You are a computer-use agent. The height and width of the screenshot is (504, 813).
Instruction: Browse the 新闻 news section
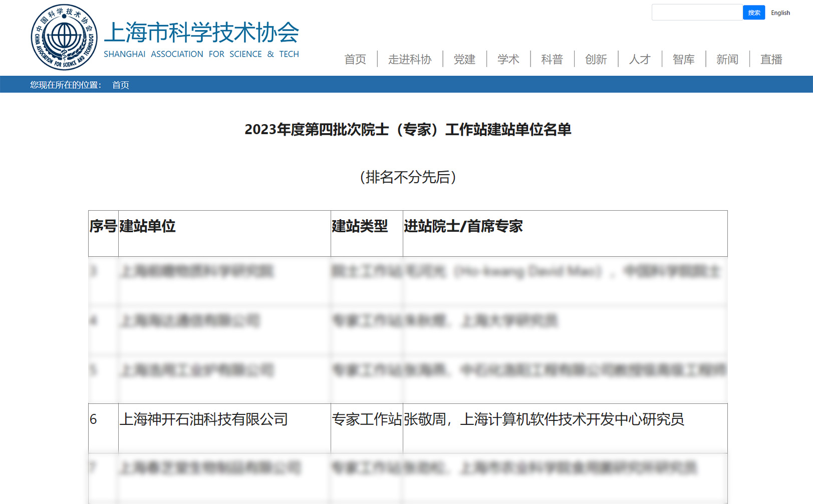[727, 59]
